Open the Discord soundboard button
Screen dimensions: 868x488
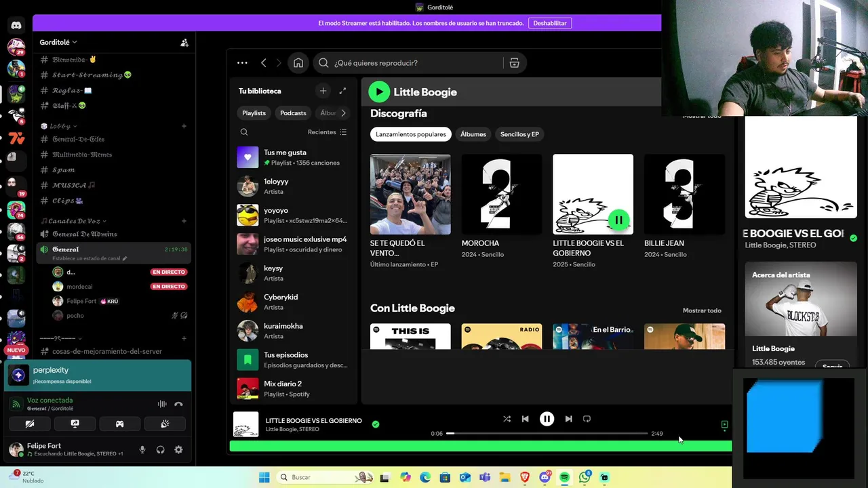(x=165, y=424)
